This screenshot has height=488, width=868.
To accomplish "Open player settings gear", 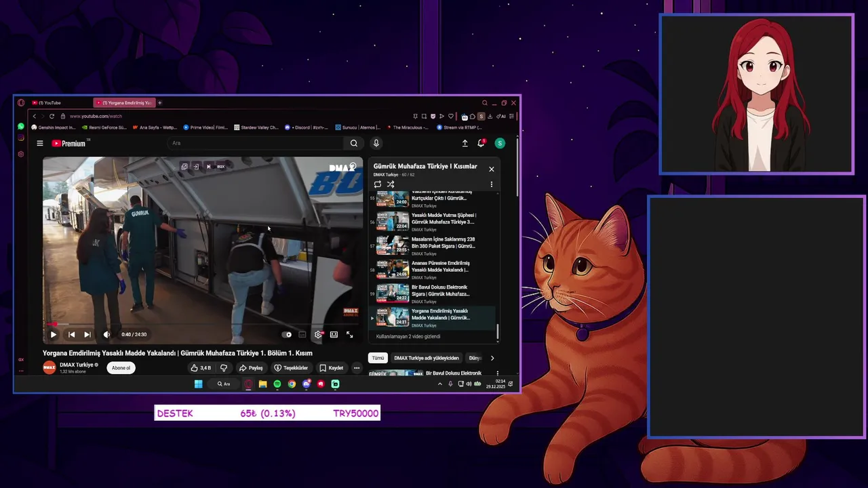I will point(318,334).
